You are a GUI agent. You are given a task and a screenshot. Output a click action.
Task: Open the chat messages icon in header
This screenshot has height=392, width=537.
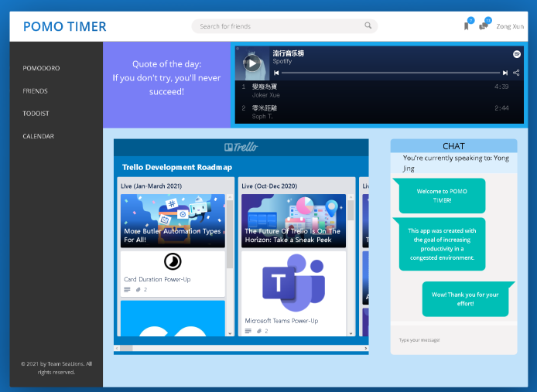483,26
